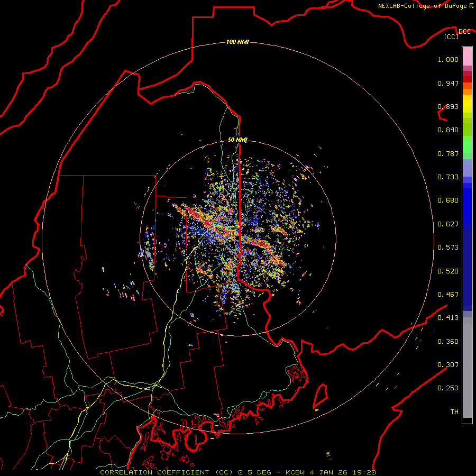
Task: Select the 0.253 legend value
Action: click(x=448, y=388)
